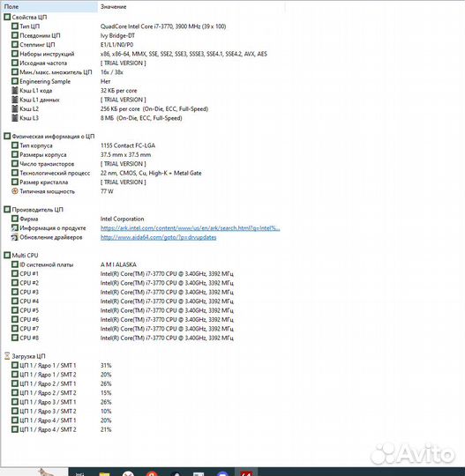Select the "CPU #2" row label

coord(29,283)
